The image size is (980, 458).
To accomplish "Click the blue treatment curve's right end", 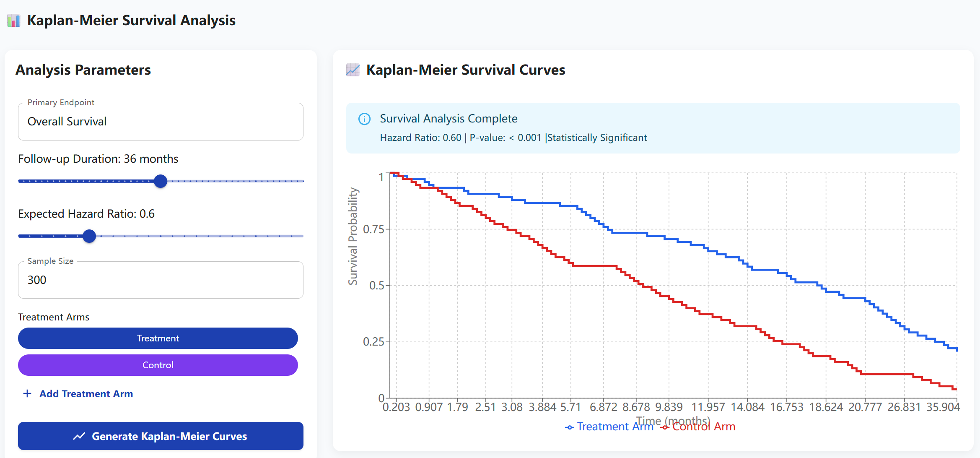I will [x=956, y=349].
